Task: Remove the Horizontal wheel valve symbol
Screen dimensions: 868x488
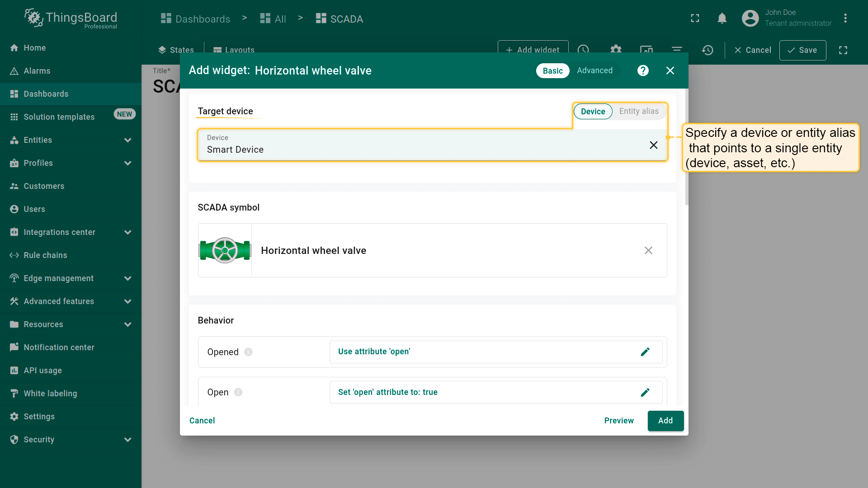Action: click(x=648, y=250)
